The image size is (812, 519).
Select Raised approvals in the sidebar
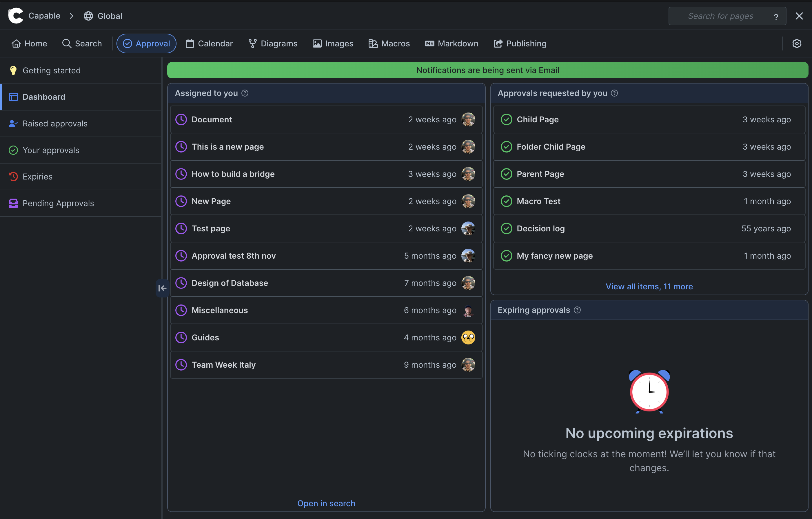[55, 124]
